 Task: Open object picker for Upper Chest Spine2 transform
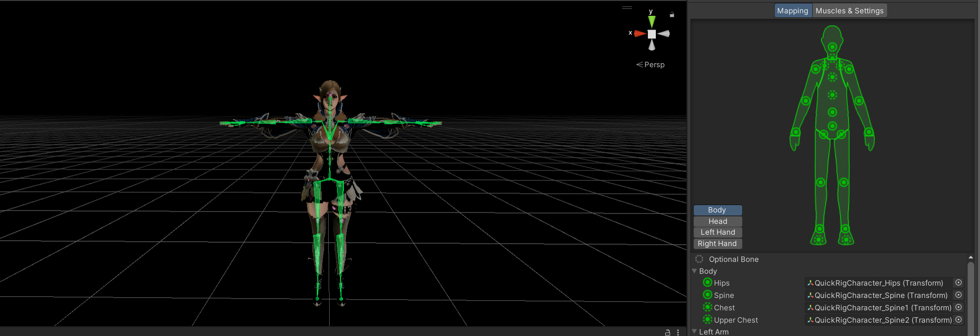click(958, 320)
